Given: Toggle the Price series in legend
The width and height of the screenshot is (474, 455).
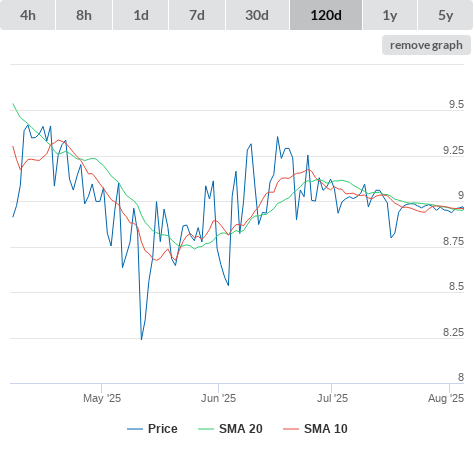Looking at the screenshot, I should (152, 429).
